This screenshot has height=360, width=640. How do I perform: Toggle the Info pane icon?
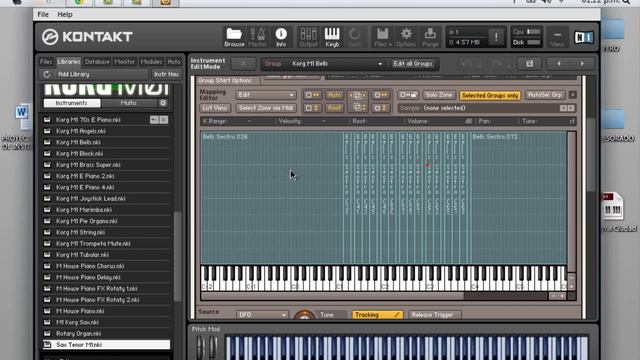coord(281,37)
